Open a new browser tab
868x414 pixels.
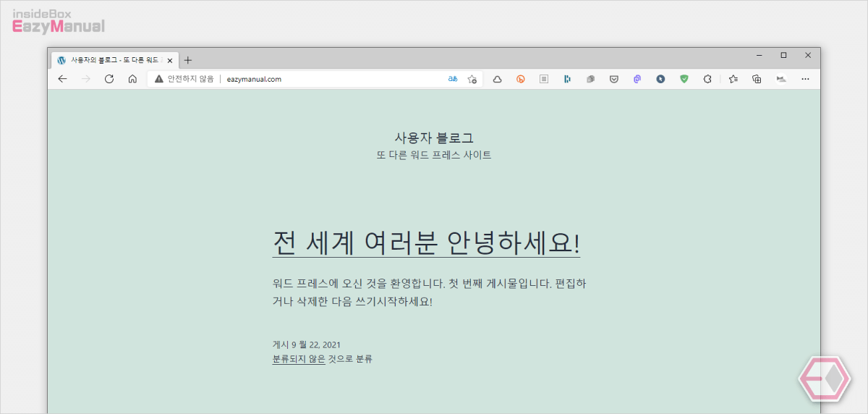pyautogui.click(x=188, y=60)
